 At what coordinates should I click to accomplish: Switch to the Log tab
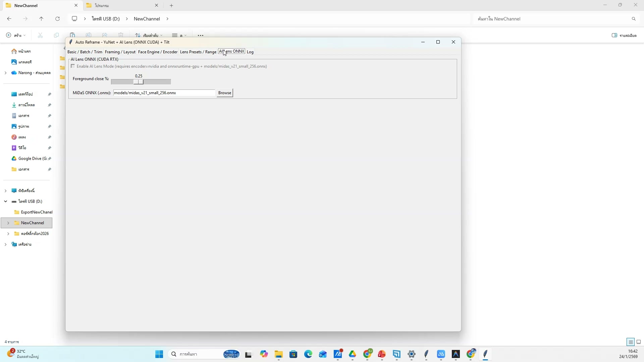pyautogui.click(x=250, y=52)
